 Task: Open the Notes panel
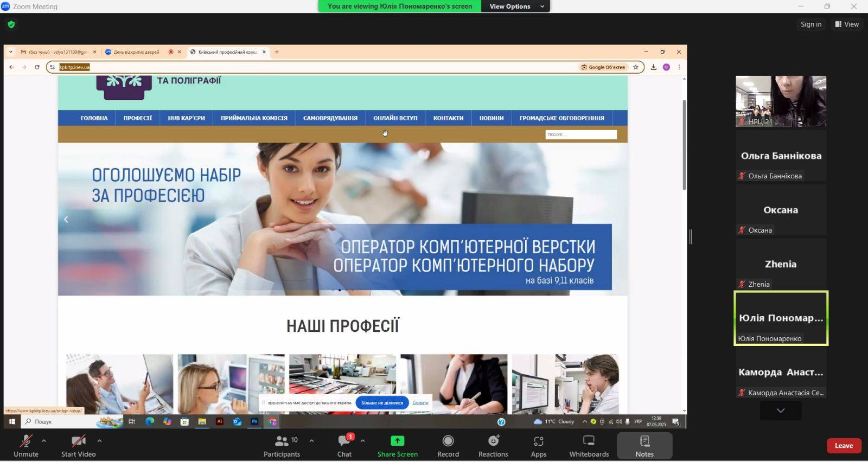(x=644, y=446)
